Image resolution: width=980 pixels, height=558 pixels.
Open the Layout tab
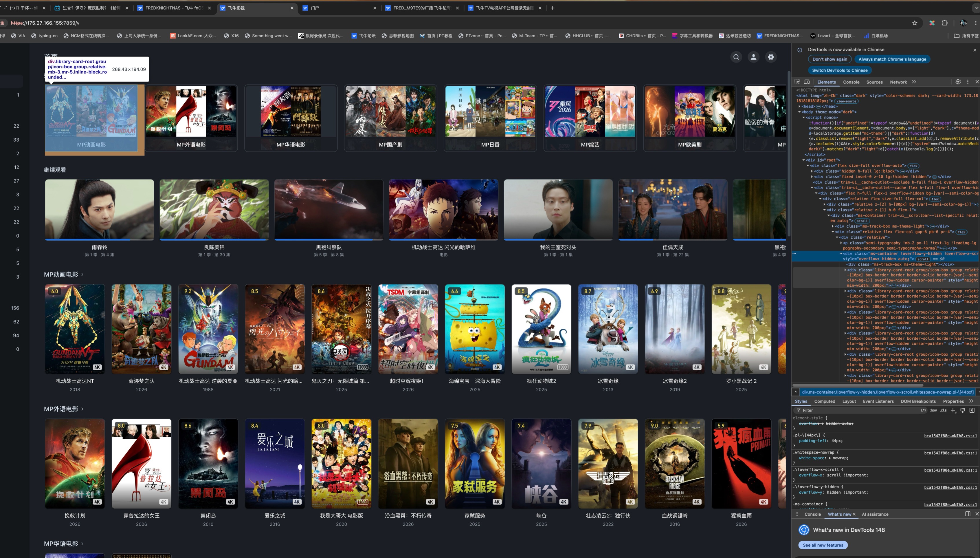tap(849, 401)
